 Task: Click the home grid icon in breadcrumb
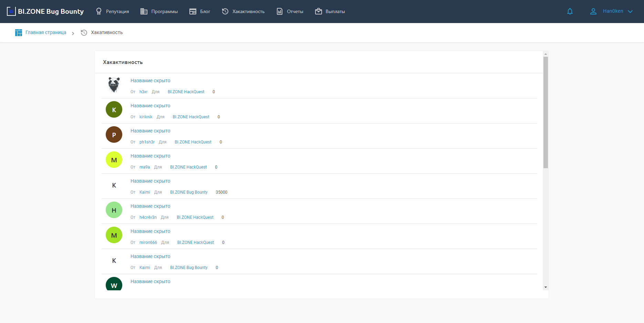pyautogui.click(x=19, y=33)
